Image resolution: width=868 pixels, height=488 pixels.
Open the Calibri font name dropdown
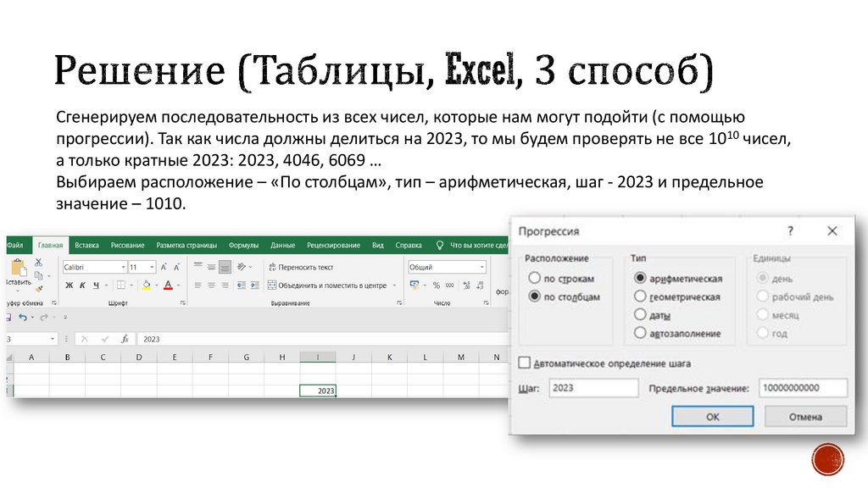[123, 267]
